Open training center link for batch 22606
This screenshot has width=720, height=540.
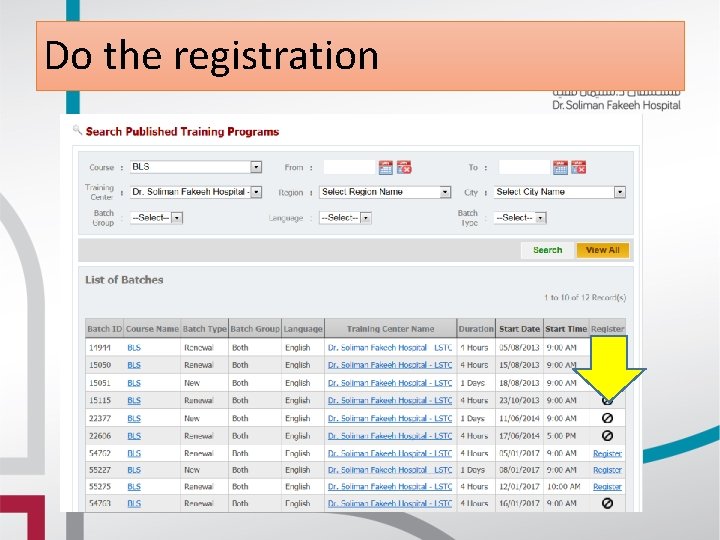[390, 435]
